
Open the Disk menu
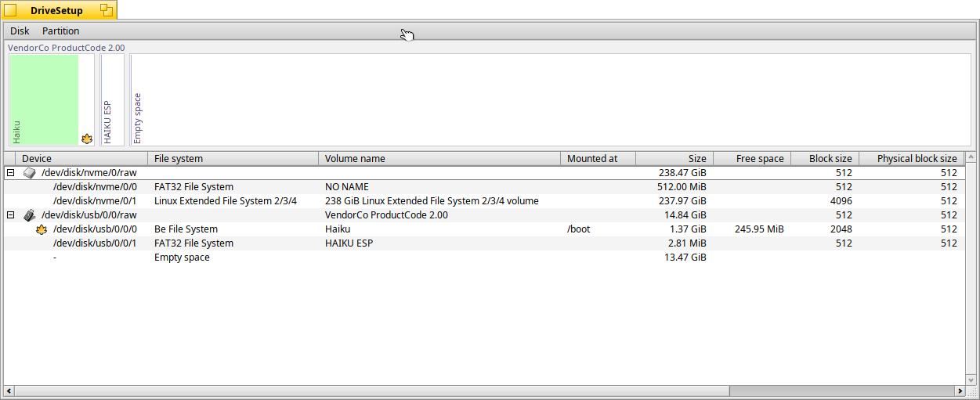tap(20, 31)
